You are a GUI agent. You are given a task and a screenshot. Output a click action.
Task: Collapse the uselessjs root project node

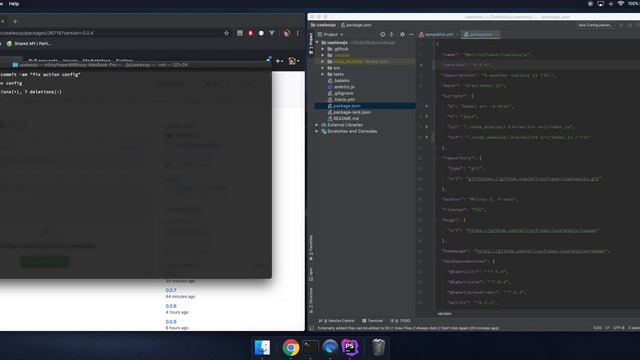tap(317, 42)
